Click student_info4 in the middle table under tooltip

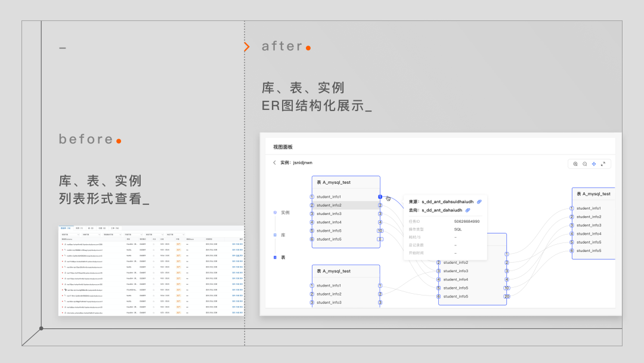click(x=456, y=279)
